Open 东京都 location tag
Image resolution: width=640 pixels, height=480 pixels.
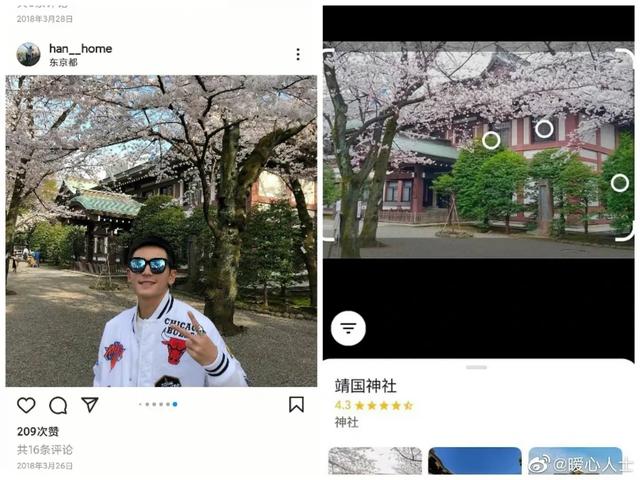(x=63, y=62)
